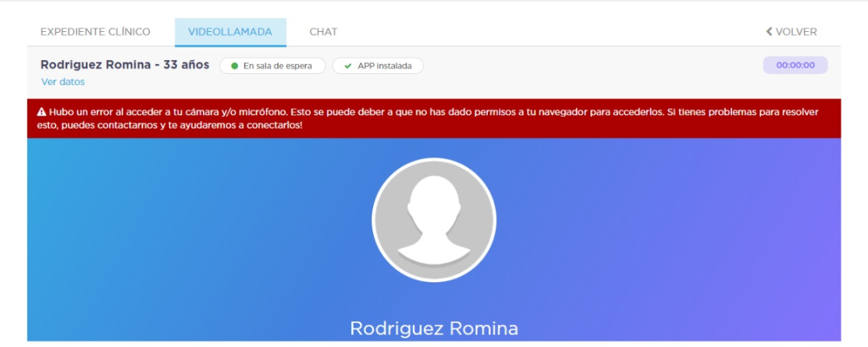Click the green waiting-room status dot
Viewport: 868px width, 347px height.
[x=234, y=66]
